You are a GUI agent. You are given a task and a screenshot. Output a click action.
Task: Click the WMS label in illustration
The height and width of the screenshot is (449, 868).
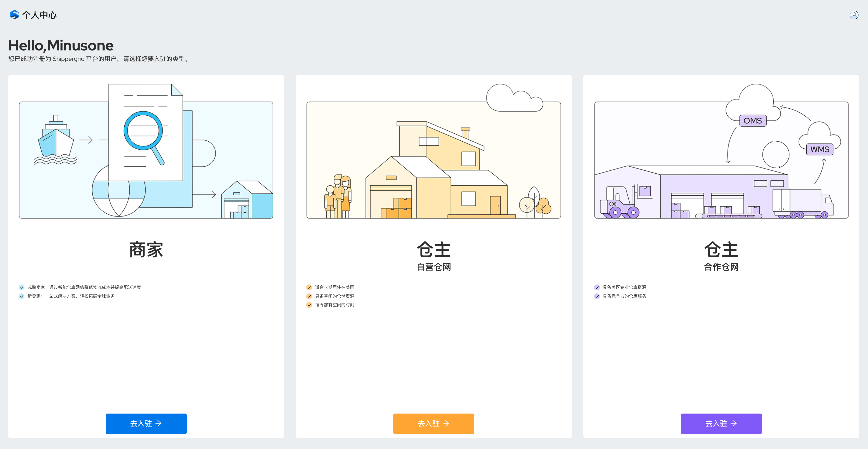820,149
